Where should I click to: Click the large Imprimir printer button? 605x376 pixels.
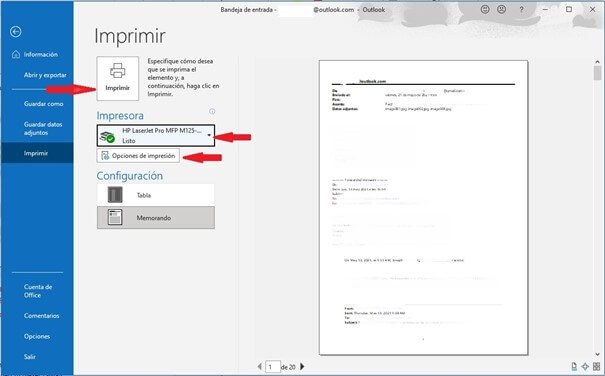coord(118,78)
